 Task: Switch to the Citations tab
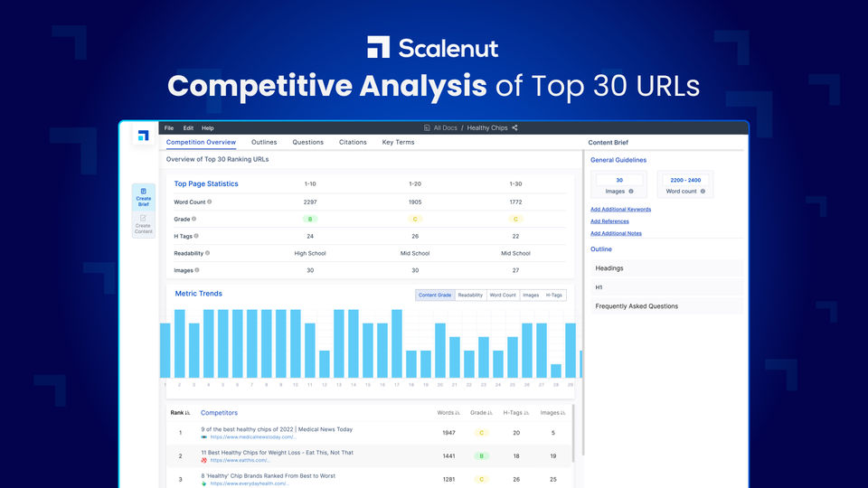pyautogui.click(x=353, y=142)
